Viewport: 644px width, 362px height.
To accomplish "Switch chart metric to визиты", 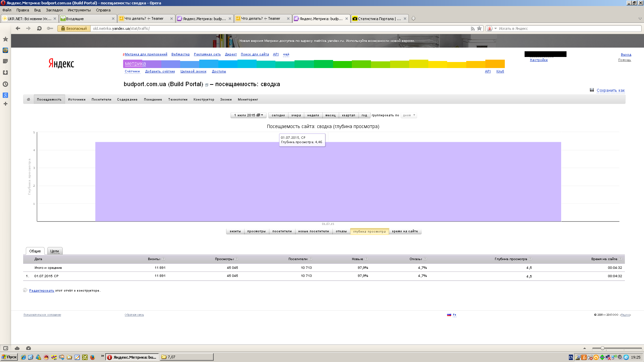I will pyautogui.click(x=235, y=231).
